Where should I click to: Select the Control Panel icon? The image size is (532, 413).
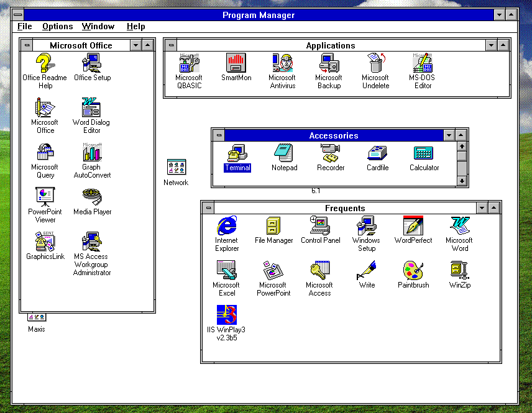[320, 226]
